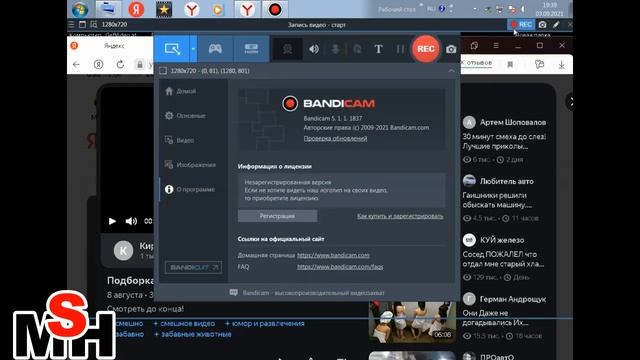Start recording with the big red REC button
640x360 pixels.
(x=425, y=49)
